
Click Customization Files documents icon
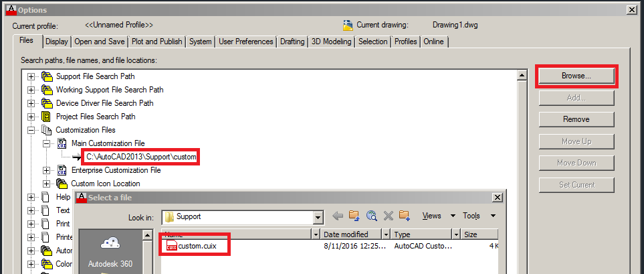click(x=46, y=130)
